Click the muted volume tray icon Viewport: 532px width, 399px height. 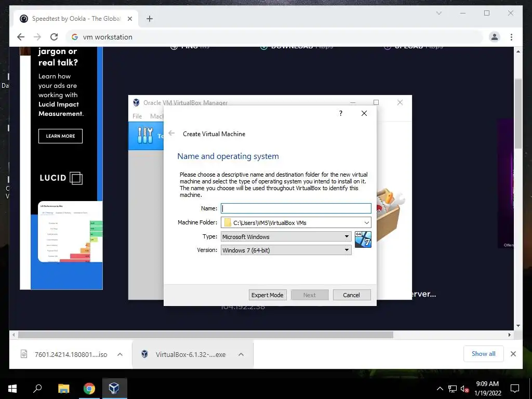pyautogui.click(x=464, y=389)
